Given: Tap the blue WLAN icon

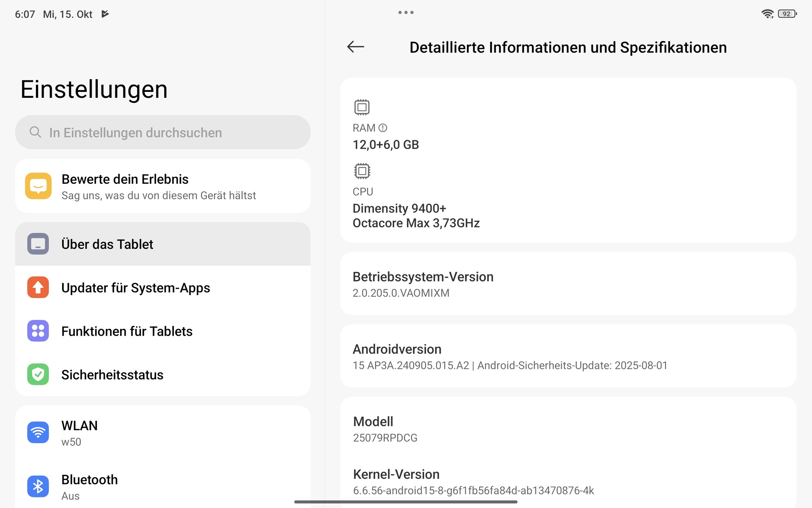Looking at the screenshot, I should [x=38, y=432].
